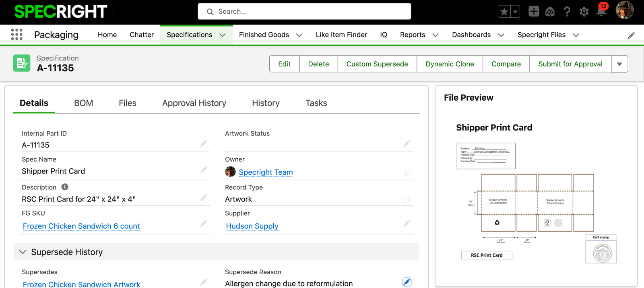This screenshot has width=644, height=288.
Task: Open the App Launcher grid icon
Action: tap(17, 35)
